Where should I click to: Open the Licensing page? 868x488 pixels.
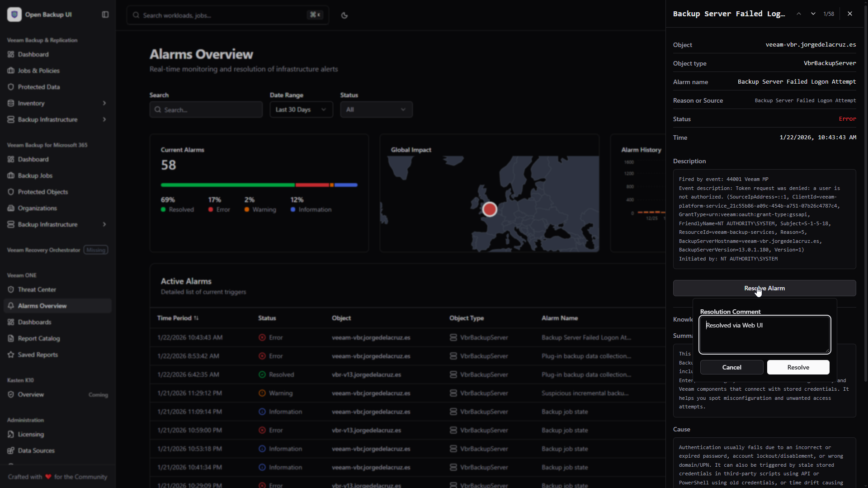[x=30, y=434]
